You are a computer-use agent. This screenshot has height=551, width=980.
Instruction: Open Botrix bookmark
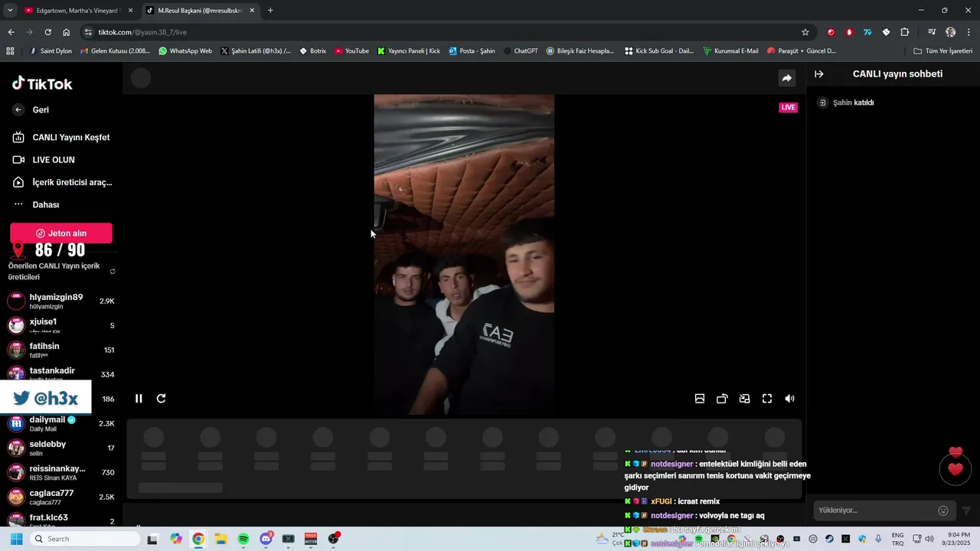[x=312, y=51]
